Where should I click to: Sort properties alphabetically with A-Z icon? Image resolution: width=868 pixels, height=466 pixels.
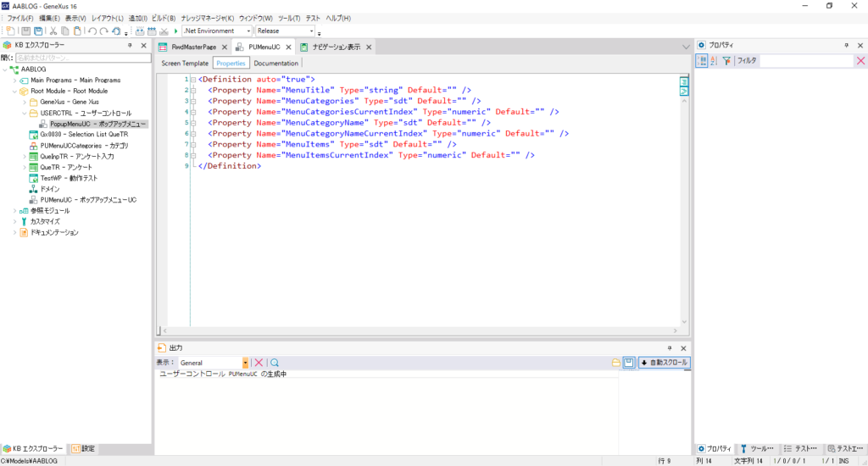[714, 61]
